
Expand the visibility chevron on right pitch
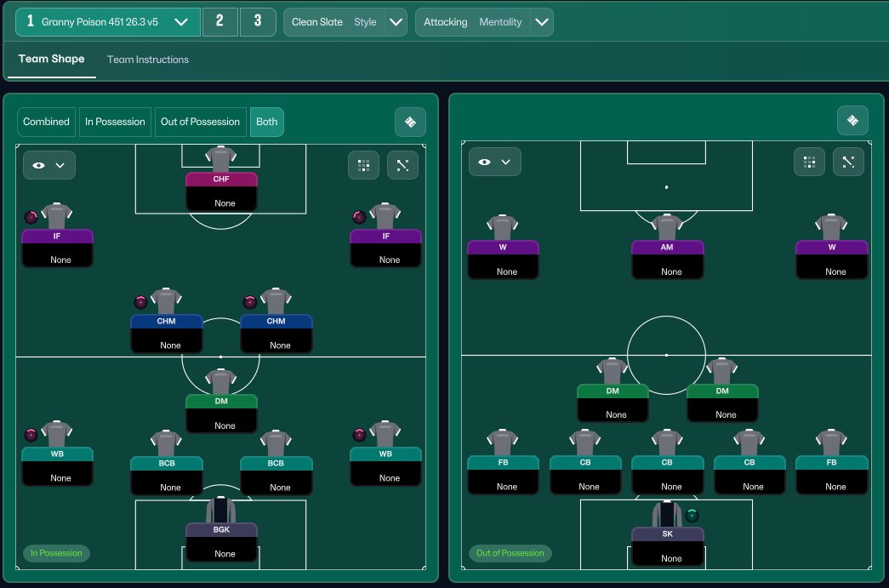pos(505,163)
